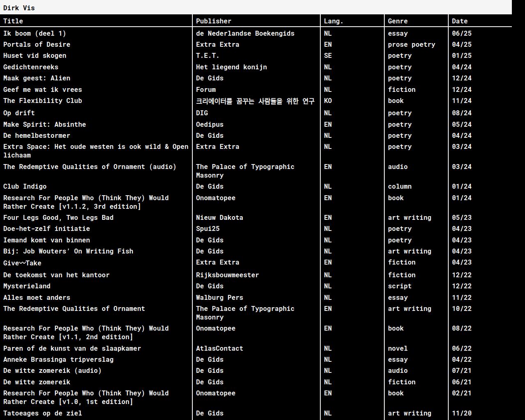Sort by the Lang. column header
Viewport: 525px width, 420px height.
point(333,21)
